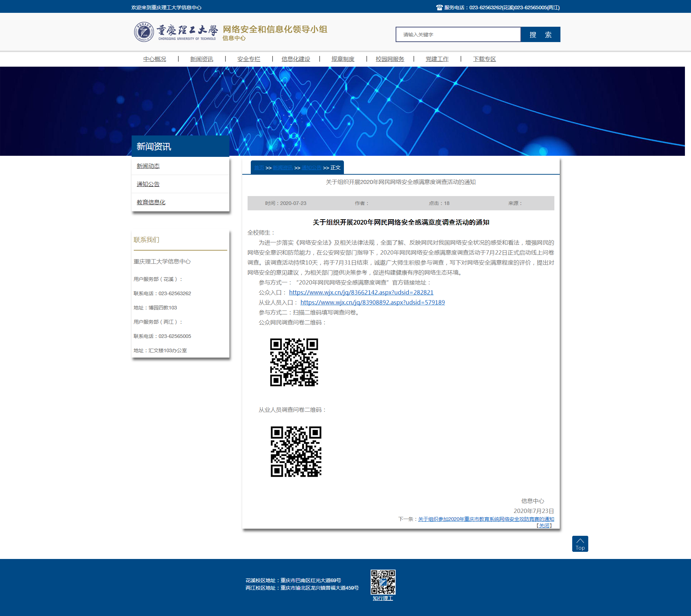Click the 搜索 search button
Image resolution: width=691 pixels, height=616 pixels.
click(x=540, y=35)
